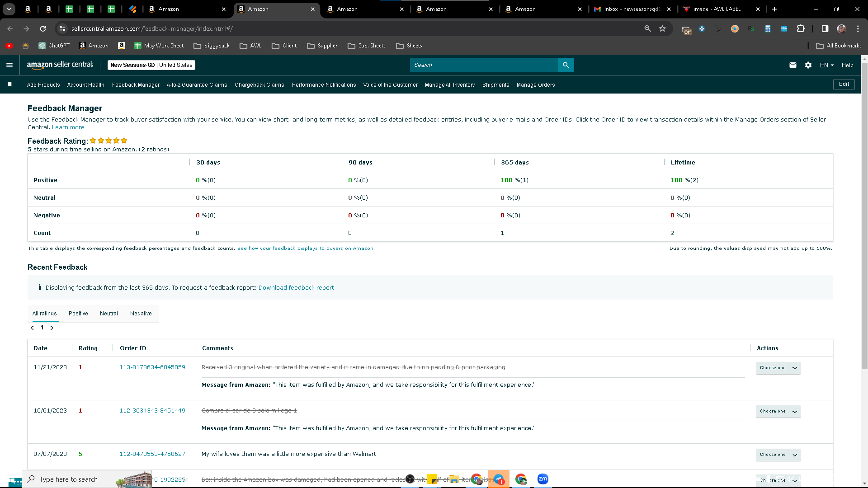Select the Negative feedback tab
The width and height of the screenshot is (868, 488).
pyautogui.click(x=141, y=313)
